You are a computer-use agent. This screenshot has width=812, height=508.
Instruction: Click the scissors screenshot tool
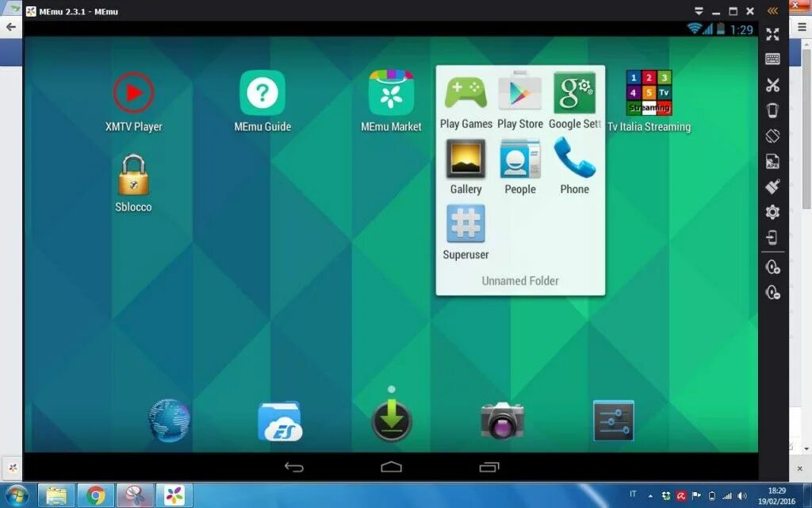pyautogui.click(x=772, y=84)
